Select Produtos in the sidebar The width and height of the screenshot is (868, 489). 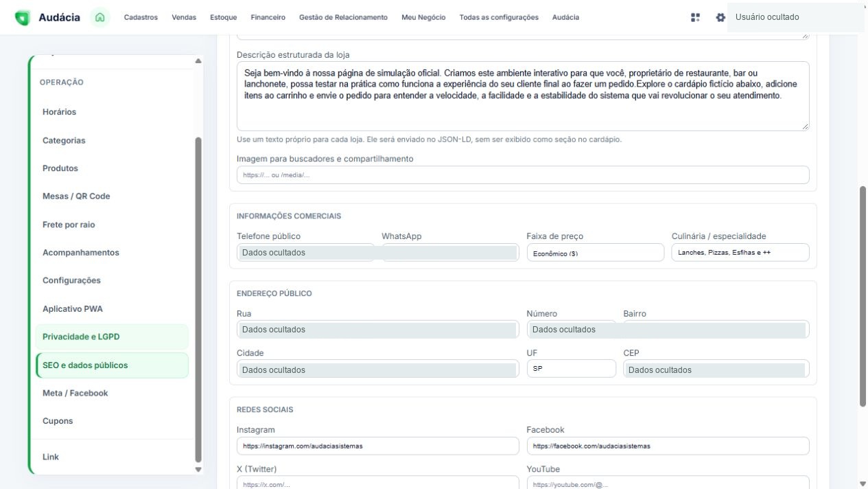coord(111,168)
